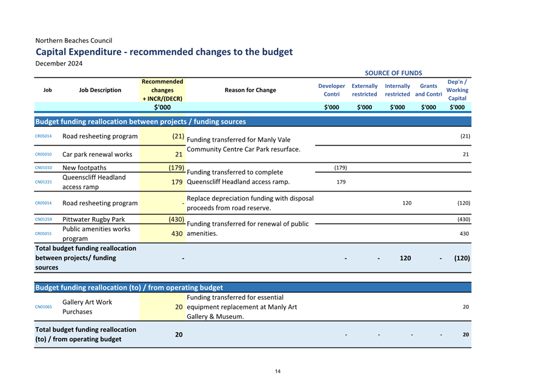The image size is (555, 392).
Task: Click the recommended change value 21 for Car park renewal works
Action: tap(179, 154)
